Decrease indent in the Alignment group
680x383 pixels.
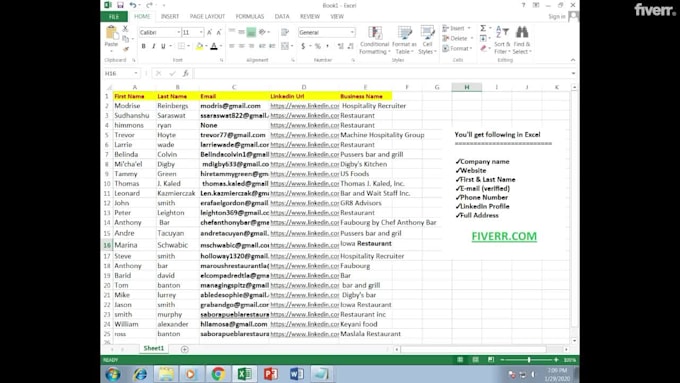[262, 46]
